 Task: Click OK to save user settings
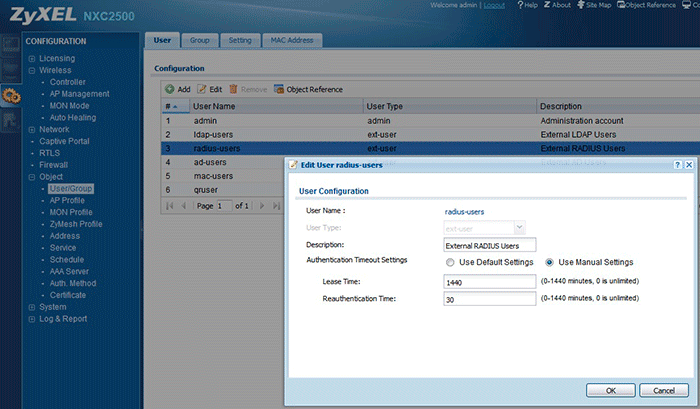tap(609, 389)
